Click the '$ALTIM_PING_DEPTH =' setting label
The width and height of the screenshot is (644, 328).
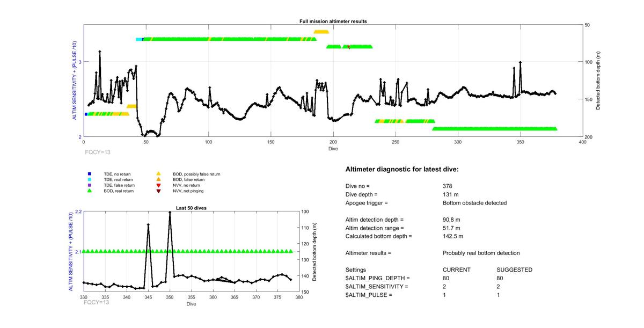point(378,278)
